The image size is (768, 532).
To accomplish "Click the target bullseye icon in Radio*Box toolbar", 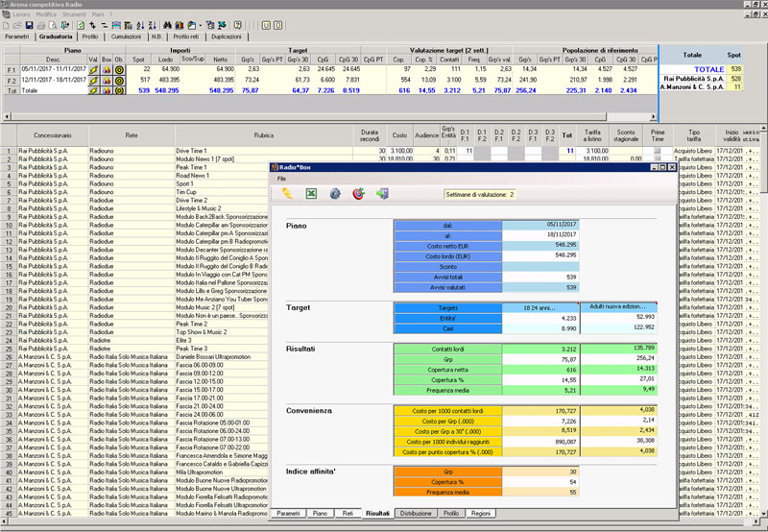I will click(x=359, y=194).
